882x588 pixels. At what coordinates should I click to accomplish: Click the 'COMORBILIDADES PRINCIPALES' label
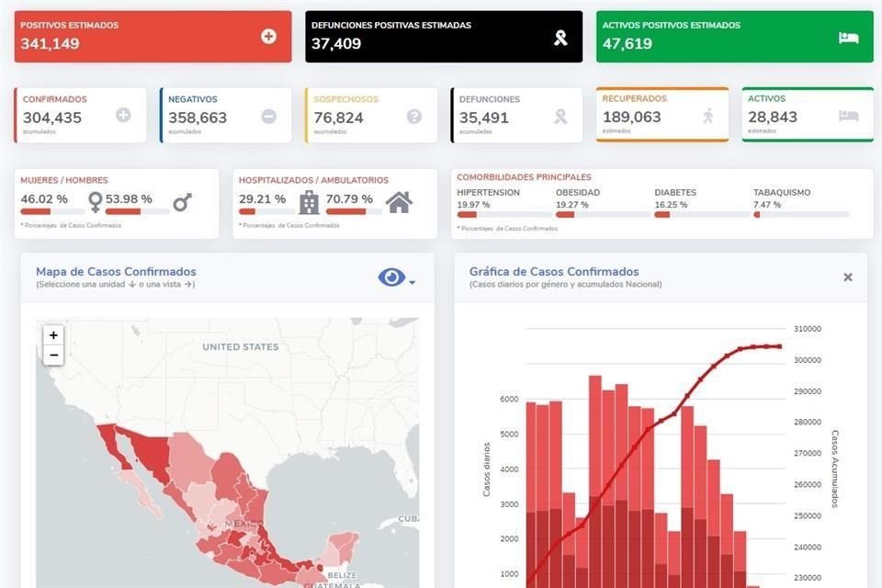coord(524,177)
